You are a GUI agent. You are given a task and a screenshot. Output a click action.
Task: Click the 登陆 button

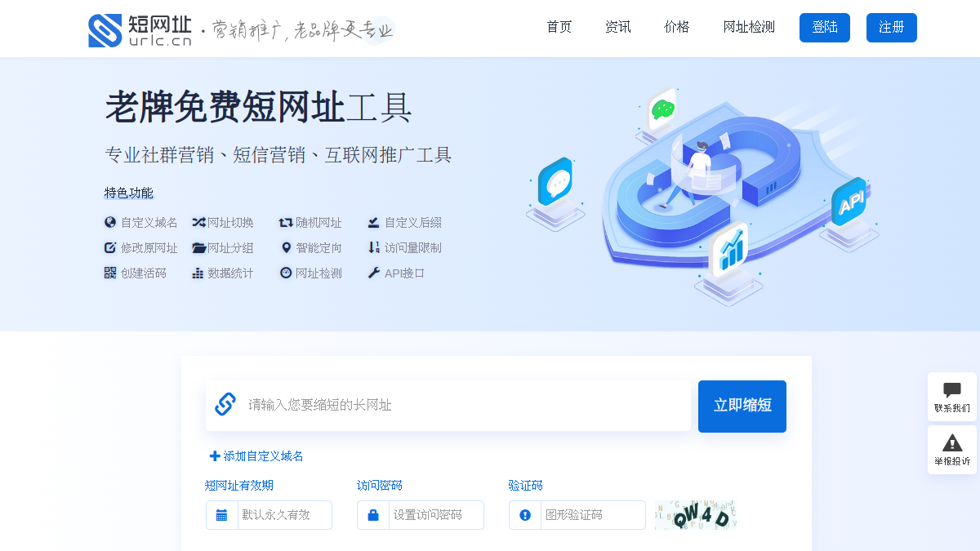pos(825,28)
